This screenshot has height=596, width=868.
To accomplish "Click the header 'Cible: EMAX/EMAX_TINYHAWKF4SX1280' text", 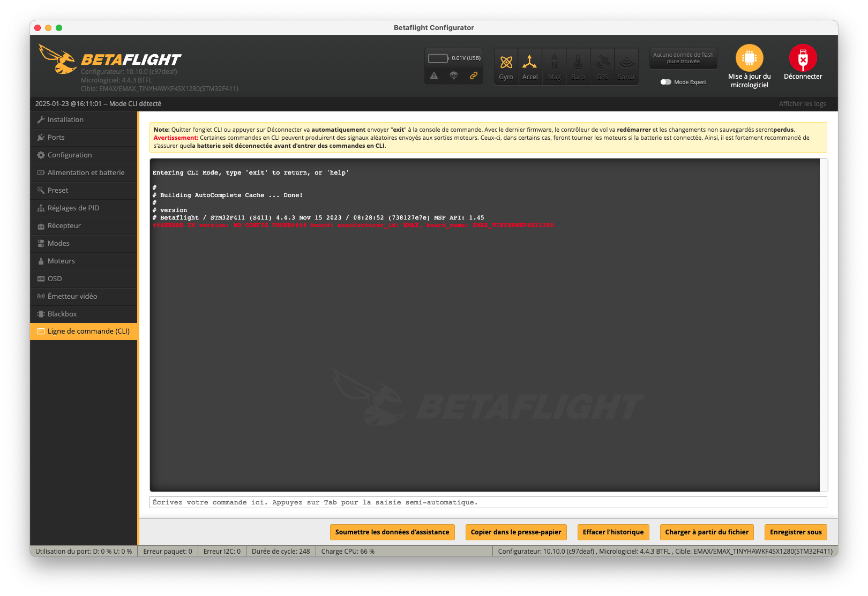I will tap(160, 89).
